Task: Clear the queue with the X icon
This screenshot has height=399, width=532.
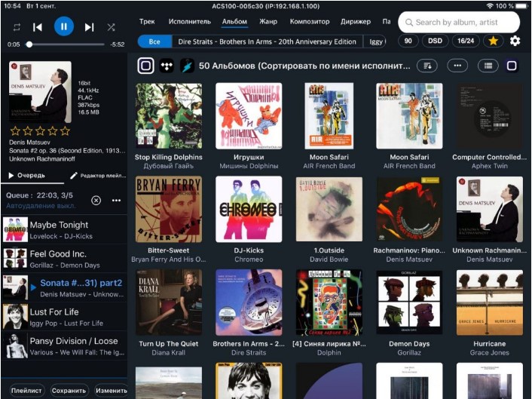Action: (x=96, y=201)
